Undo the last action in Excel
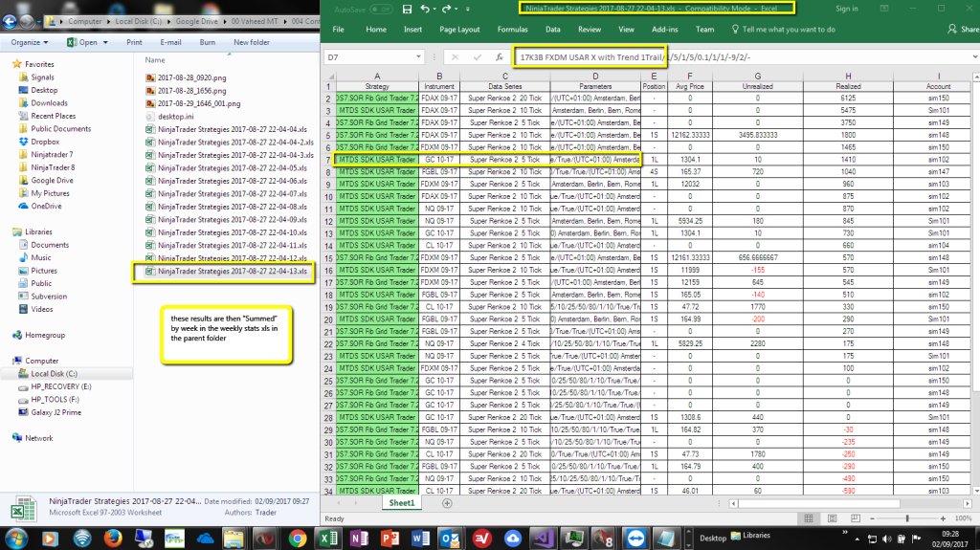Screen dimensions: 980x550 425,9
